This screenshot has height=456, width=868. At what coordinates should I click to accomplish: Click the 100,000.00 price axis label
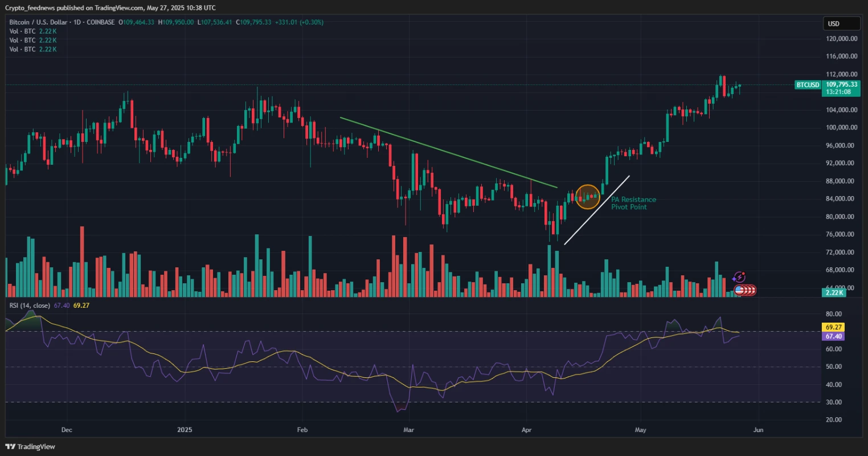(x=842, y=128)
